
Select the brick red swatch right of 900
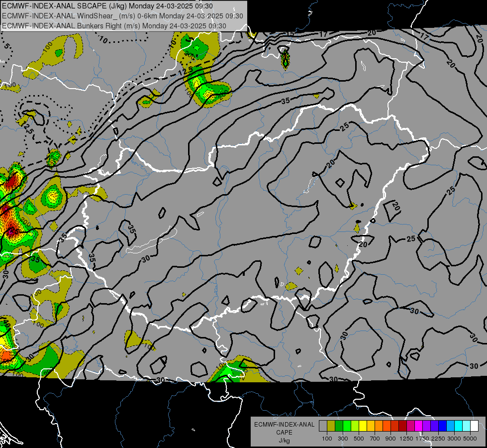tap(395, 426)
